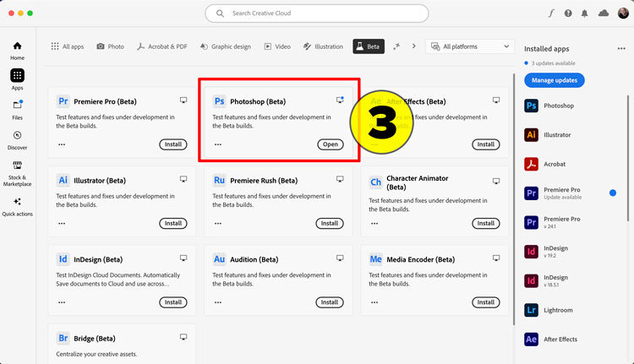Install After Effects (Beta)
The width and height of the screenshot is (634, 364).
point(485,144)
